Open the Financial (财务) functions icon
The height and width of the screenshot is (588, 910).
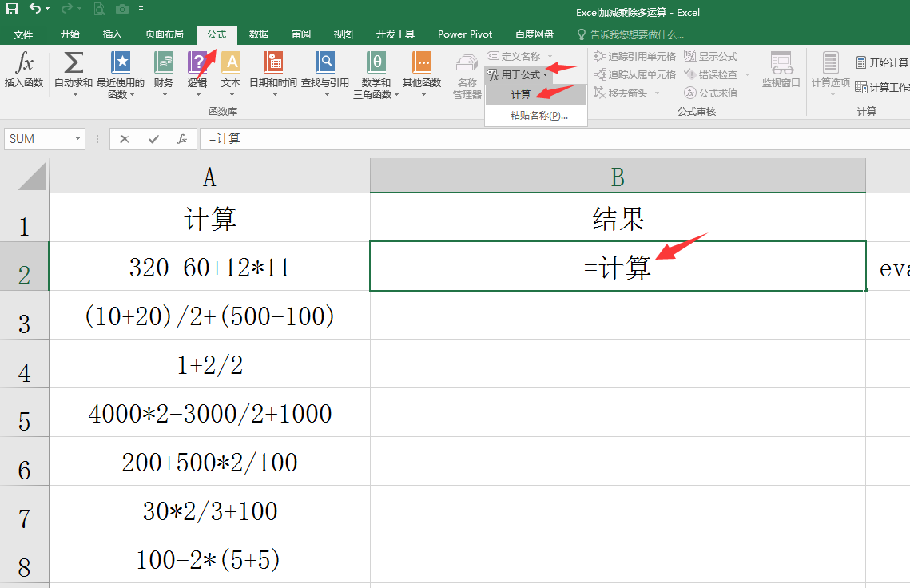164,63
